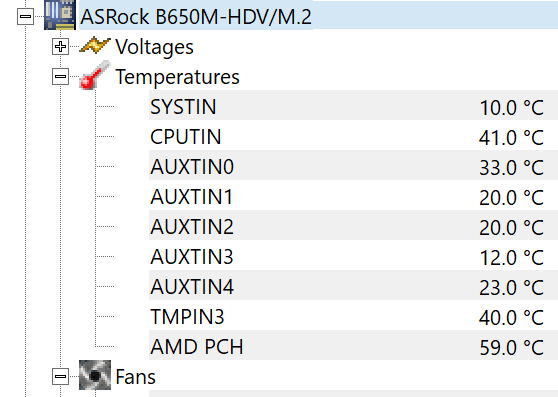Select the AUXTIN1 sensor row
The height and width of the screenshot is (397, 558).
point(353,196)
